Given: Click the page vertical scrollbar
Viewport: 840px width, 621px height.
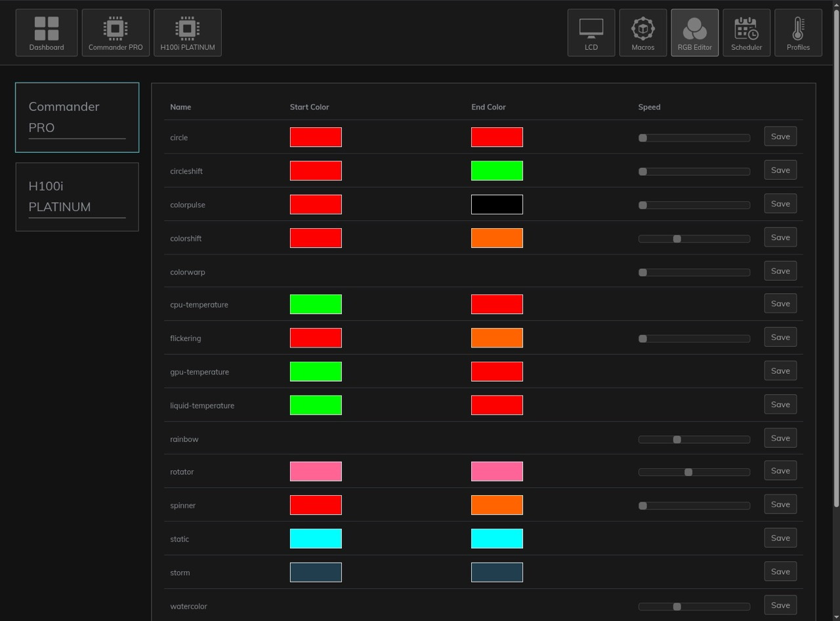Looking at the screenshot, I should pyautogui.click(x=836, y=262).
